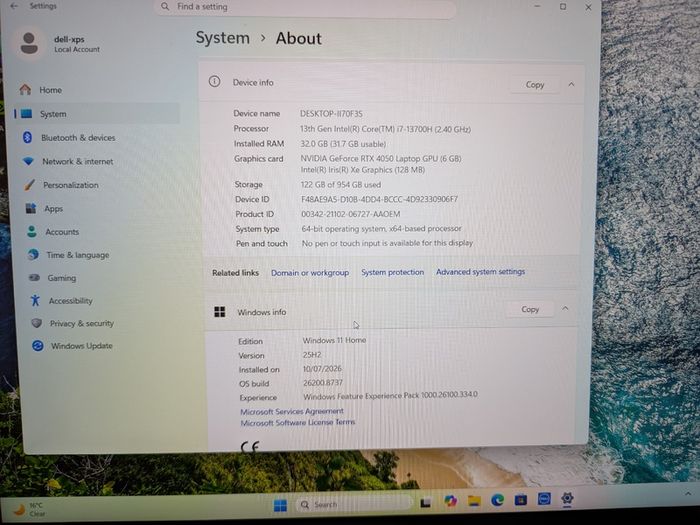Copy the Device info details
The width and height of the screenshot is (700, 525).
pyautogui.click(x=535, y=84)
